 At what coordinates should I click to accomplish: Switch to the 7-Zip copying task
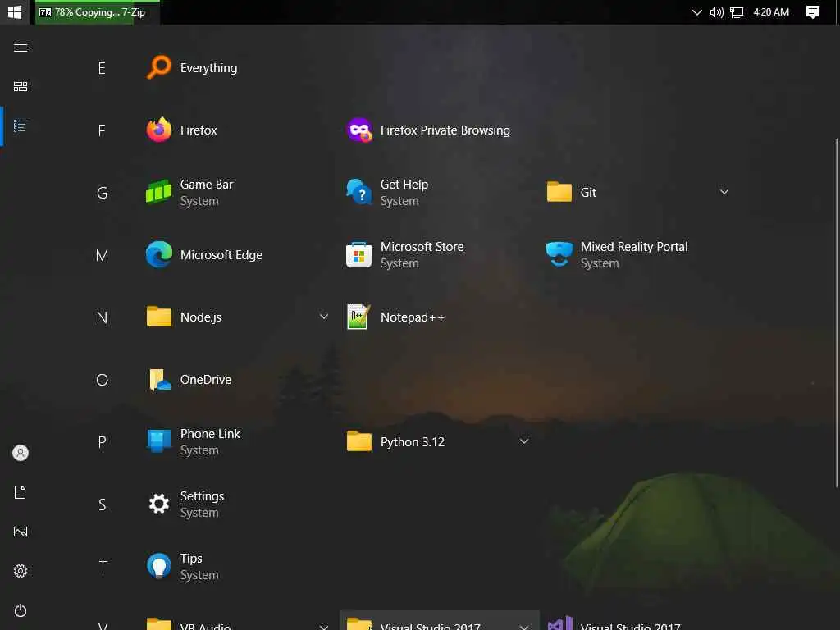(x=98, y=12)
